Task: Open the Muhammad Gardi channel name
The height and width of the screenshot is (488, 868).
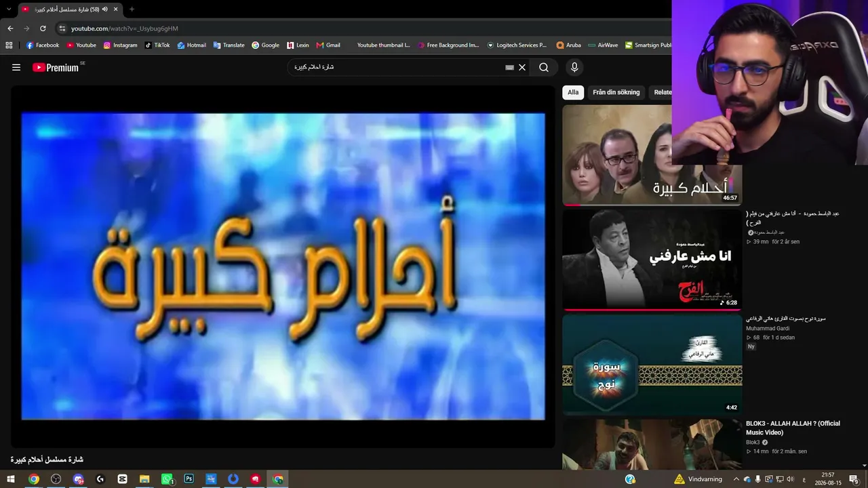Action: (768, 328)
